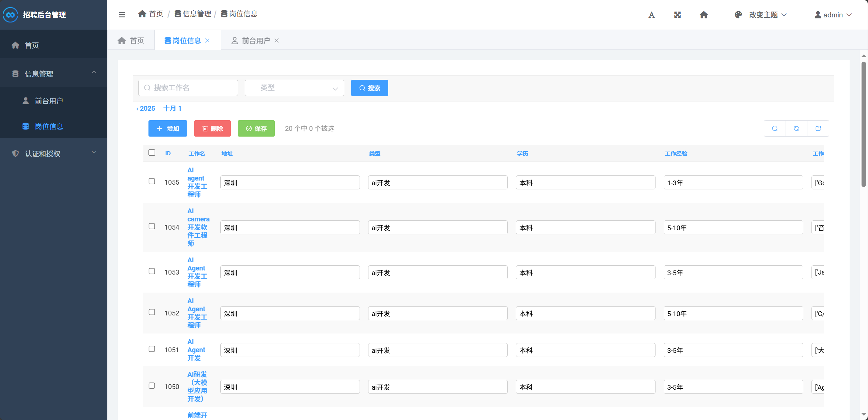Click the table search magnifier icon
Viewport: 868px width, 420px height.
[x=775, y=128]
